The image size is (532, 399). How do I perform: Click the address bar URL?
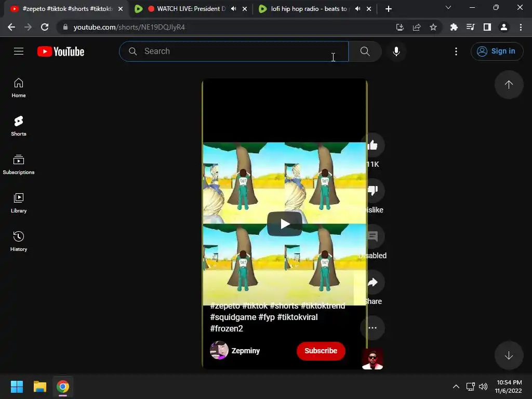pyautogui.click(x=129, y=27)
